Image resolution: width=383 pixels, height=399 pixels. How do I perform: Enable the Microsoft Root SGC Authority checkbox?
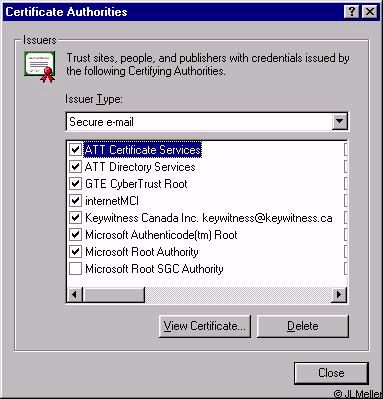click(x=75, y=269)
